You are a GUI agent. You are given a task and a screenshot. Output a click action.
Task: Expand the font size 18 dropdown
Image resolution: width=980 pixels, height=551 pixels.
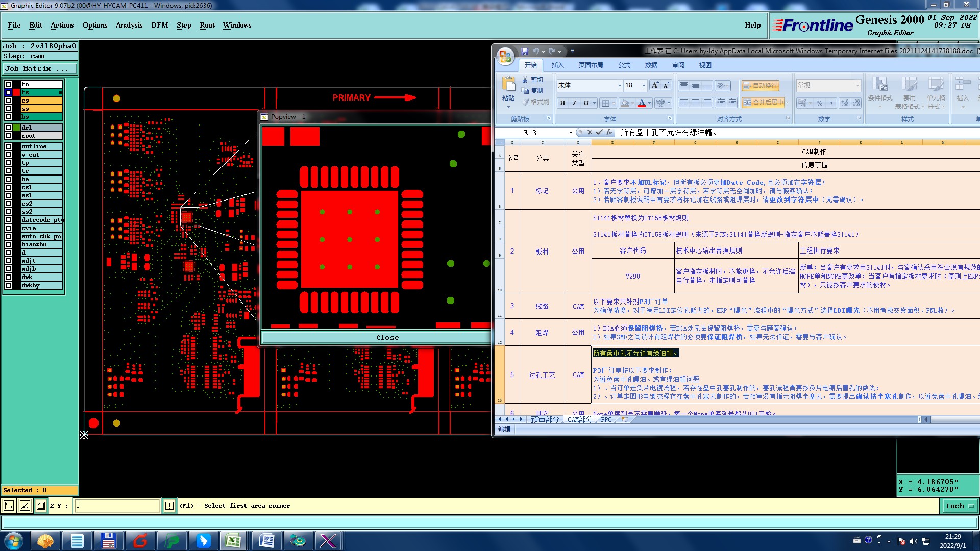click(644, 85)
